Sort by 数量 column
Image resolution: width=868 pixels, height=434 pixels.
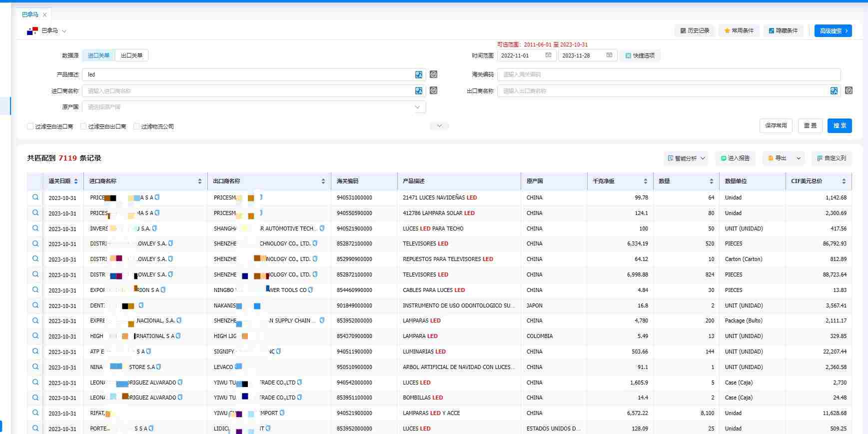pyautogui.click(x=712, y=181)
